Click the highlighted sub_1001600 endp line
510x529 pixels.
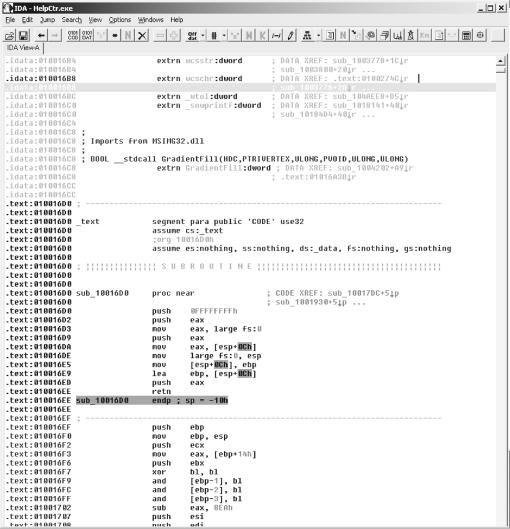152,400
